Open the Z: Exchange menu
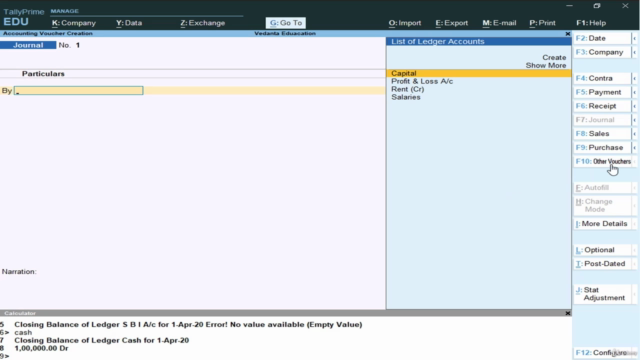 202,23
